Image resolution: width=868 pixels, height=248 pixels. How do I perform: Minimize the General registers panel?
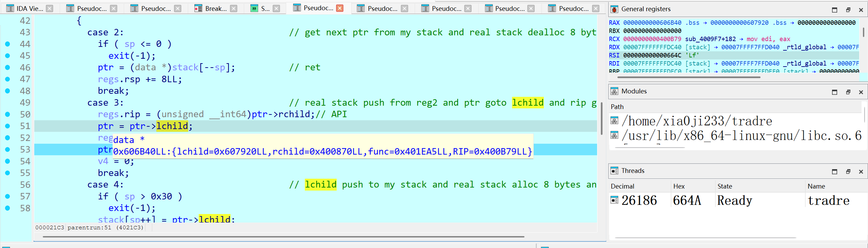(x=834, y=10)
